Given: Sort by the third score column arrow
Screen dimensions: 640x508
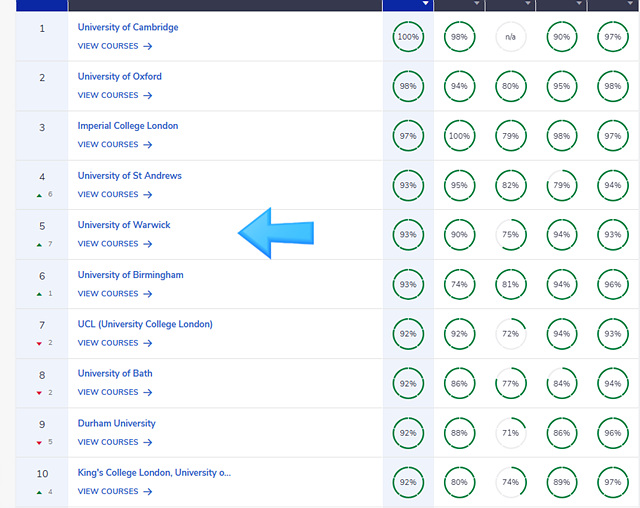Looking at the screenshot, I should [528, 3].
